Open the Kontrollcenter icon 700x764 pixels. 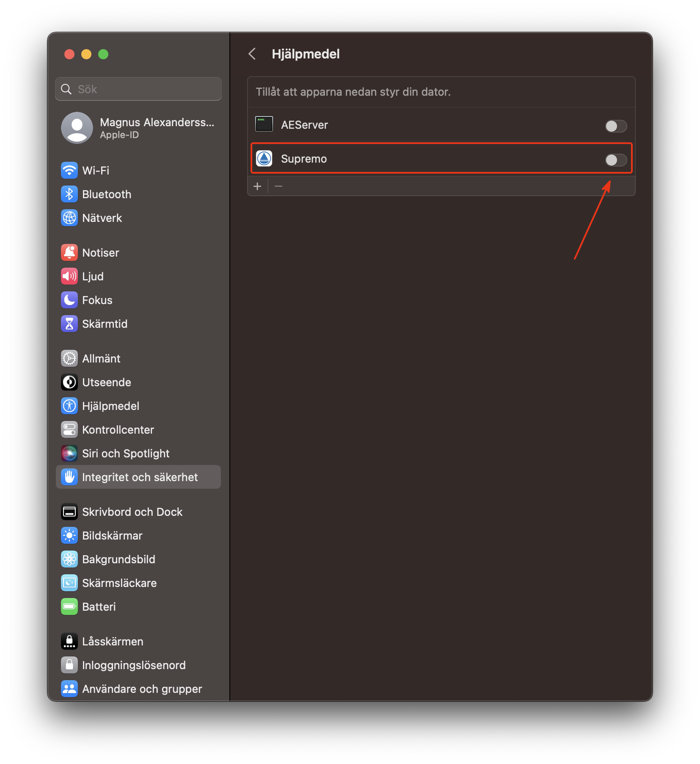[x=69, y=430]
